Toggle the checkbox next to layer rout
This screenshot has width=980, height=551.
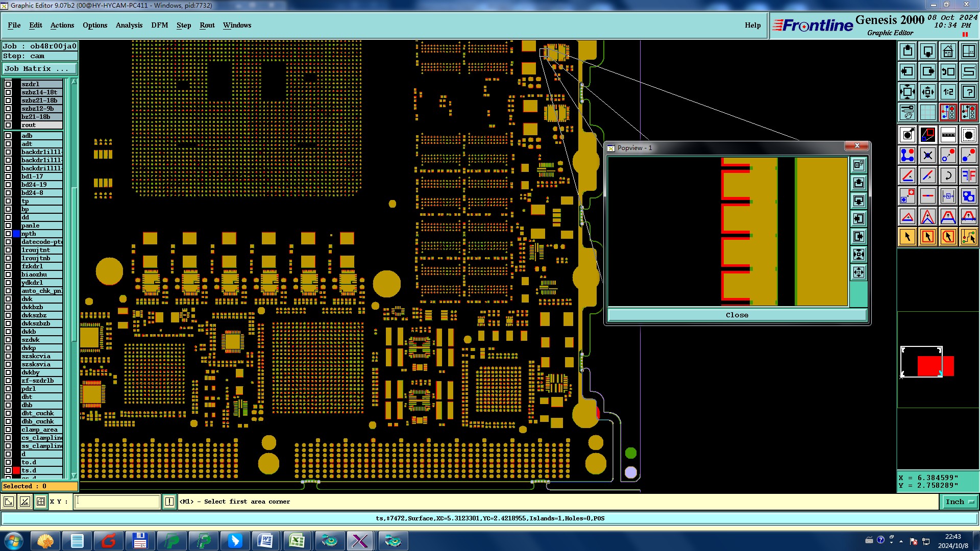pyautogui.click(x=8, y=125)
